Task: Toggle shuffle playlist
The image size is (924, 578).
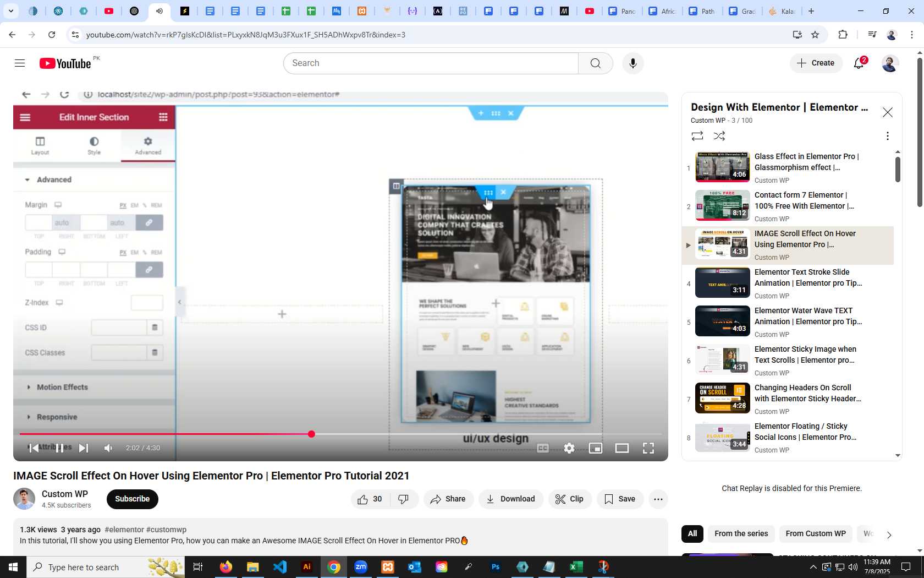Action: tap(719, 136)
